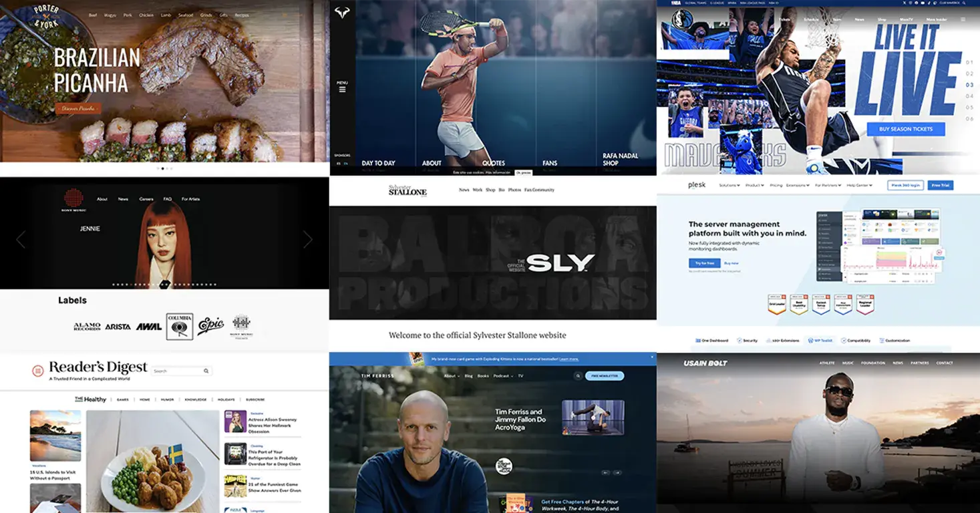Select the HUMOR tab on Reader's Digest

coord(167,399)
